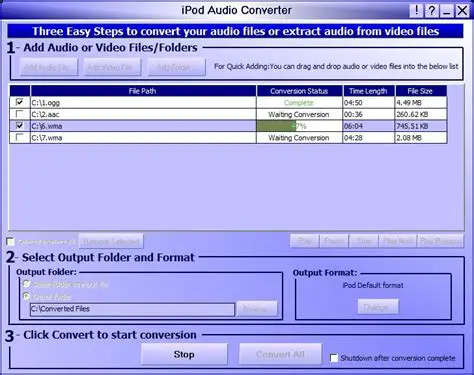Click the 745.51 KB file size cell

click(421, 126)
